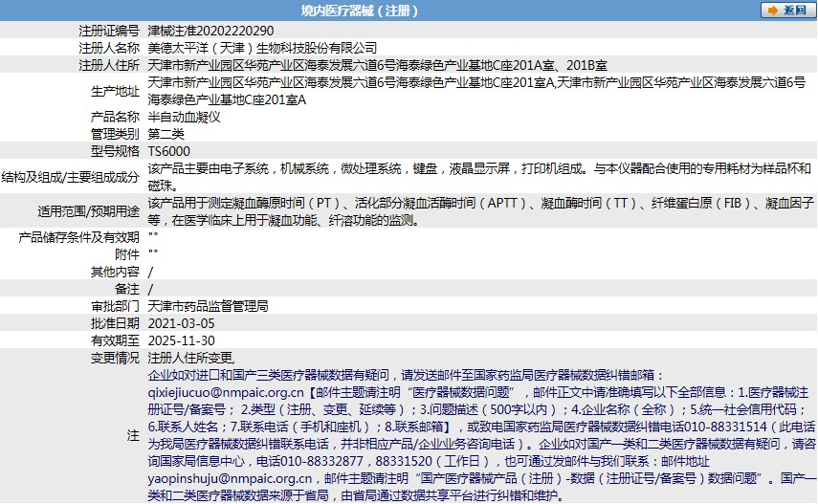Viewport: 818px width, 504px height.
Task: Click phone number 010-88332877 in the note
Action: pyautogui.click(x=321, y=461)
